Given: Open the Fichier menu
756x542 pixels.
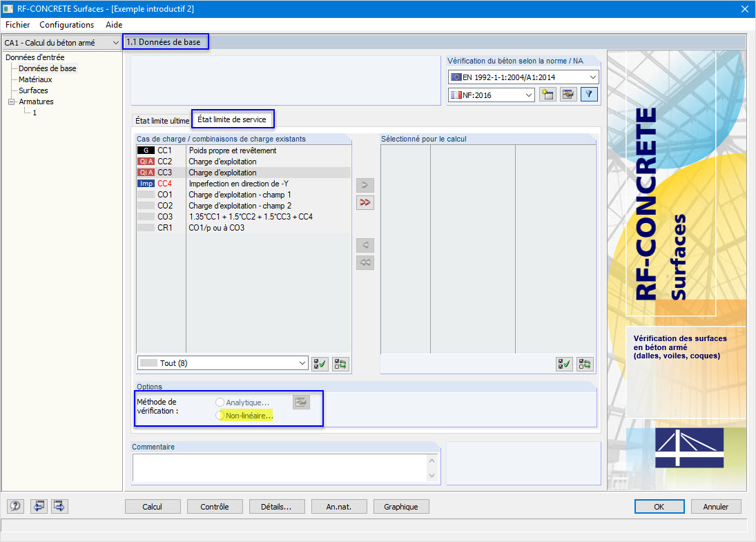Looking at the screenshot, I should pos(17,25).
